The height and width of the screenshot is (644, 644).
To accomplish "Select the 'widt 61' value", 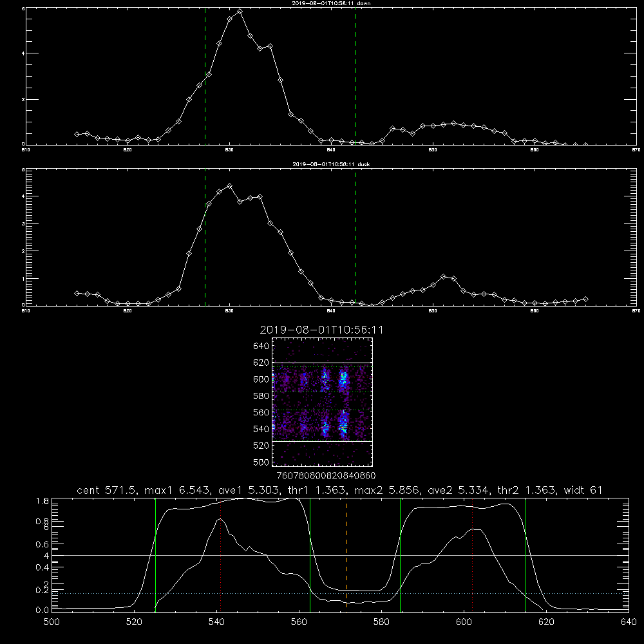I will (x=583, y=490).
